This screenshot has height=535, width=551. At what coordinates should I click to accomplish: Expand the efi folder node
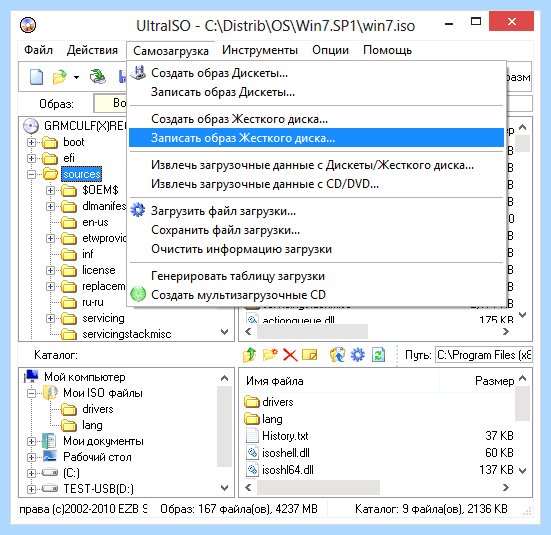31,158
